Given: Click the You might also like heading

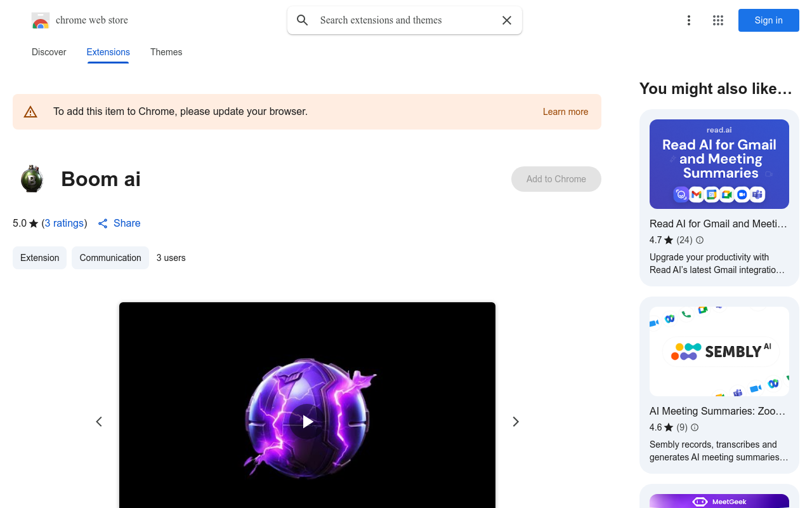Looking at the screenshot, I should [x=716, y=89].
